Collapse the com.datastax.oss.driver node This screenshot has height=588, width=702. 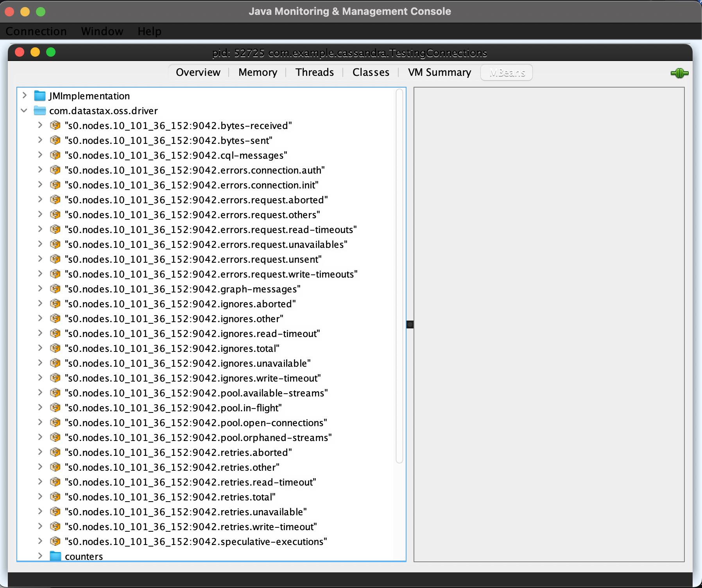[x=24, y=110]
